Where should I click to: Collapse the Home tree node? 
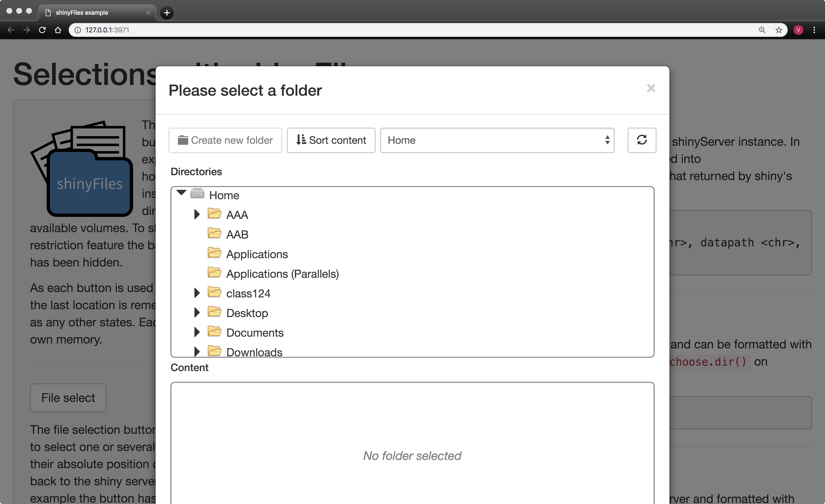coord(181,193)
